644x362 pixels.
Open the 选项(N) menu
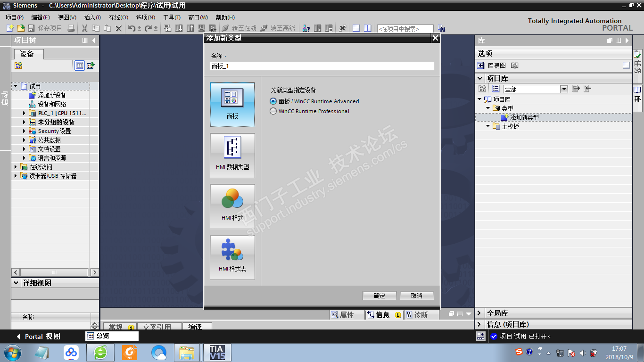[146, 17]
